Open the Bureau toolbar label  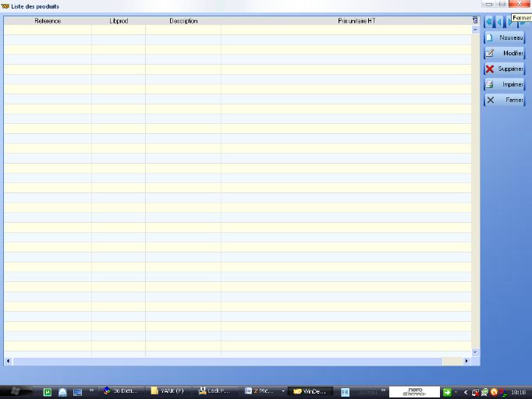[368, 392]
